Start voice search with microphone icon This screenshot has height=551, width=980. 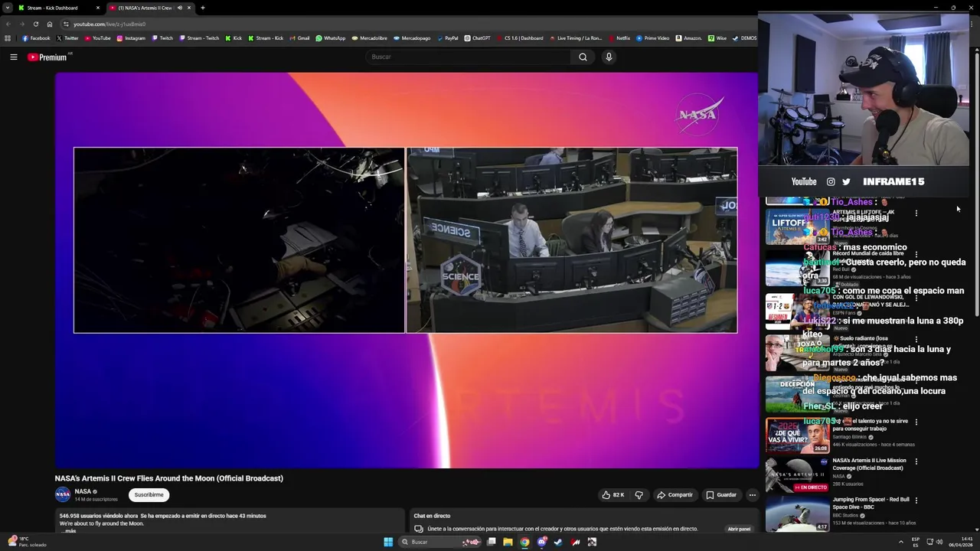coord(609,57)
